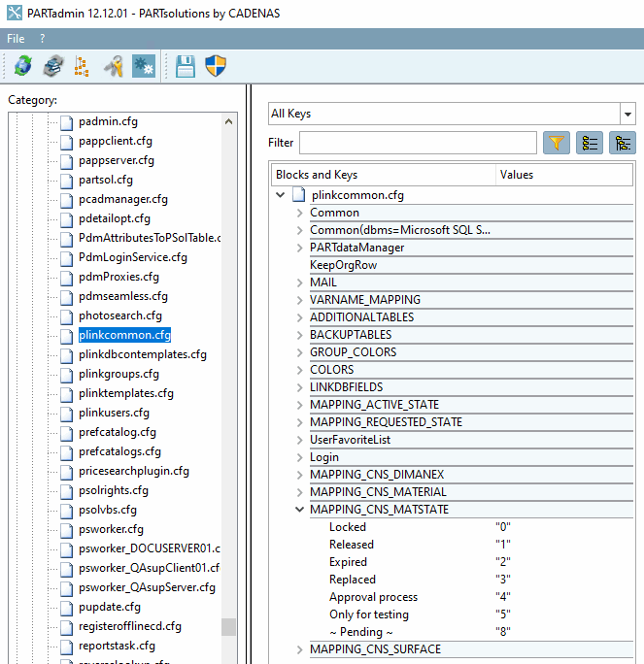Open the All Keys dropdown
The width and height of the screenshot is (644, 664).
click(x=627, y=114)
